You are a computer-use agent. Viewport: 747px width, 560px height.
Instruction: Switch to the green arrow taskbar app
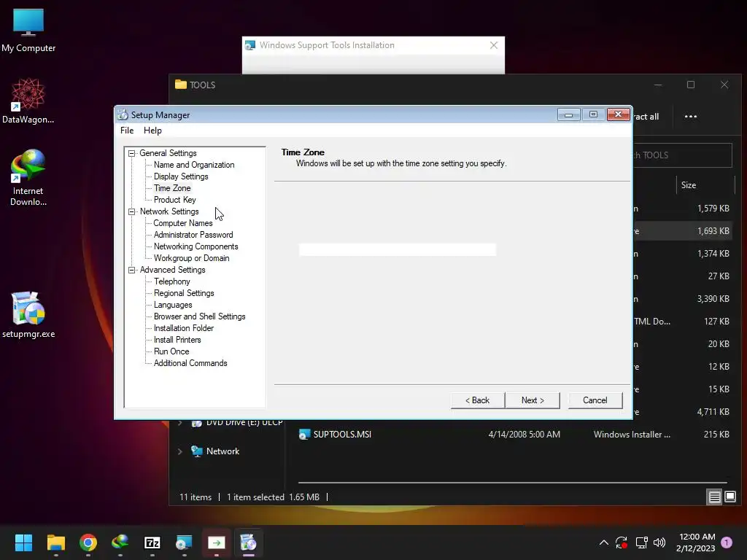tap(216, 542)
